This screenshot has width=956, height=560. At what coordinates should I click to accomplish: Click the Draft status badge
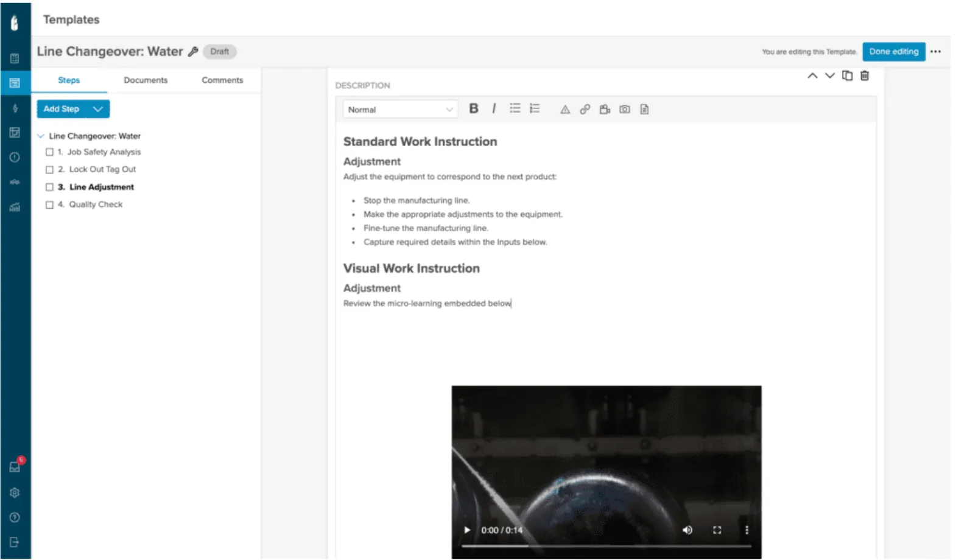tap(220, 52)
